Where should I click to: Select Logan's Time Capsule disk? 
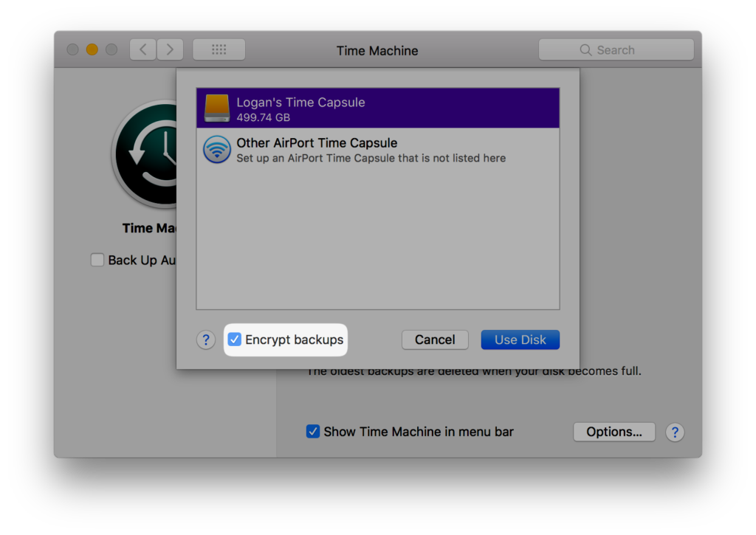point(377,108)
